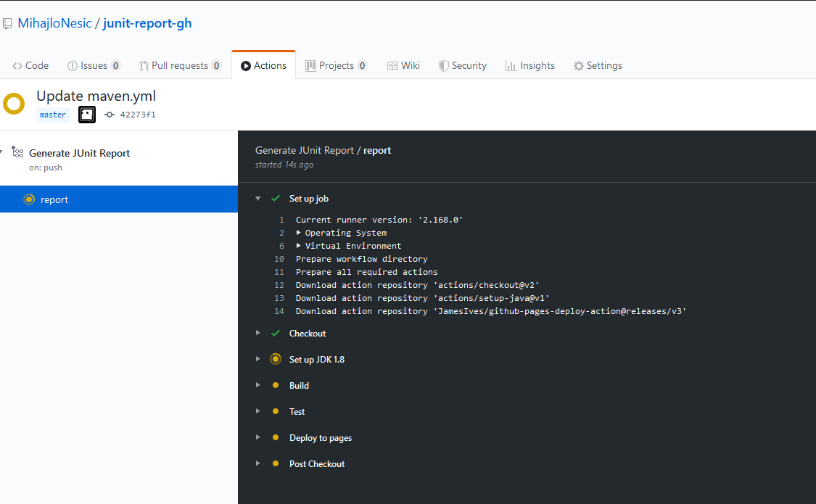The width and height of the screenshot is (816, 504).
Task: Click log line downloading JamesIves/github-pages-deploy-action
Action: (x=491, y=311)
